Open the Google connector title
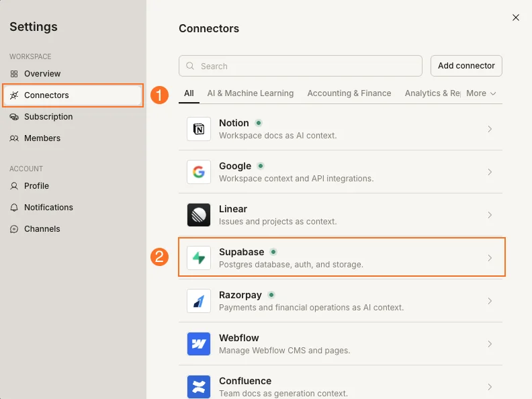Image resolution: width=532 pixels, height=399 pixels. click(x=235, y=166)
